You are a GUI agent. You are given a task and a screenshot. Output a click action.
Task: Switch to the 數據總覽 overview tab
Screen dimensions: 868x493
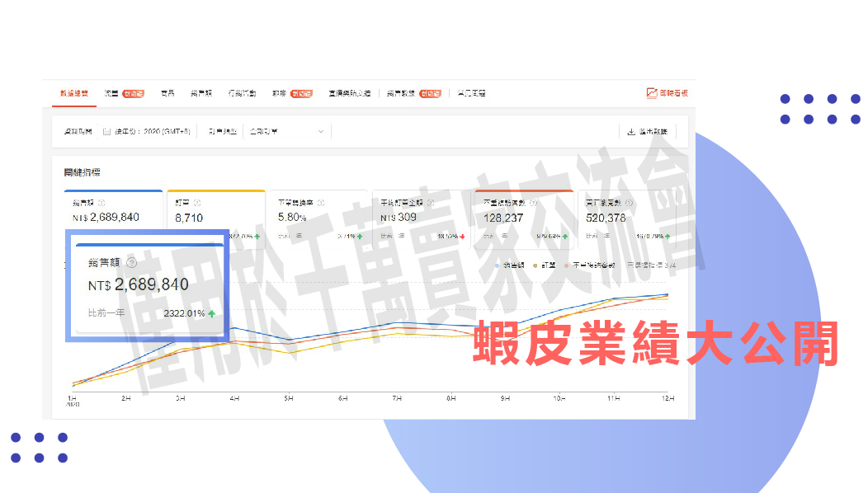coord(73,93)
